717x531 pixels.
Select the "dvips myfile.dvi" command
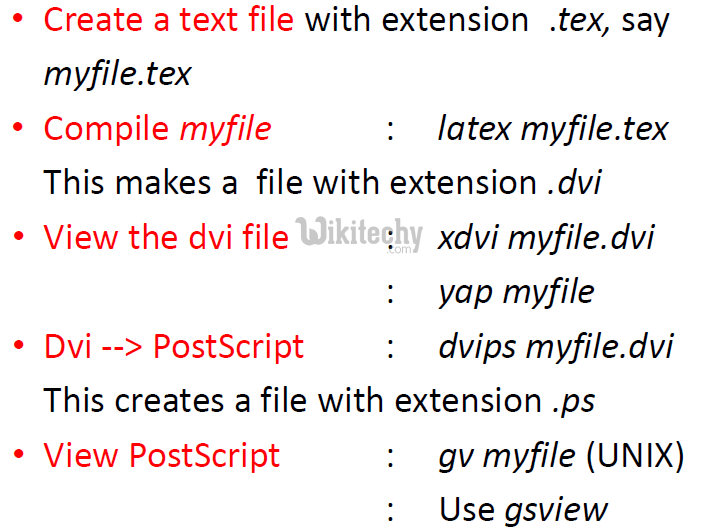tap(555, 346)
